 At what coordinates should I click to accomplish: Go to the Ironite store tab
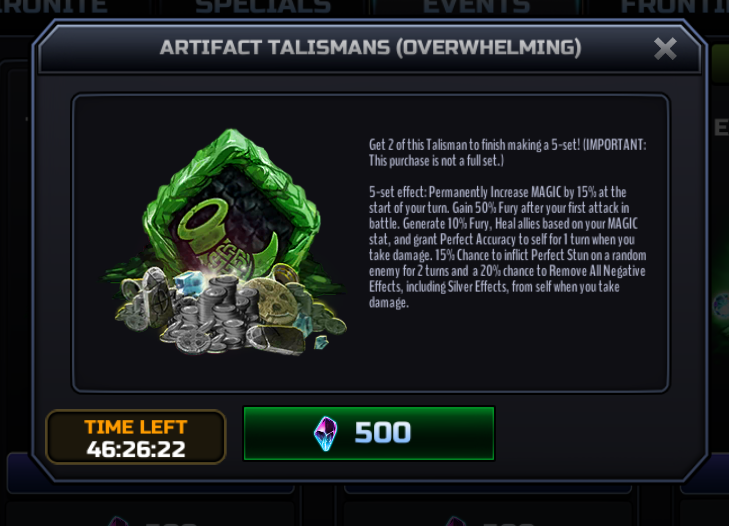(x=53, y=7)
